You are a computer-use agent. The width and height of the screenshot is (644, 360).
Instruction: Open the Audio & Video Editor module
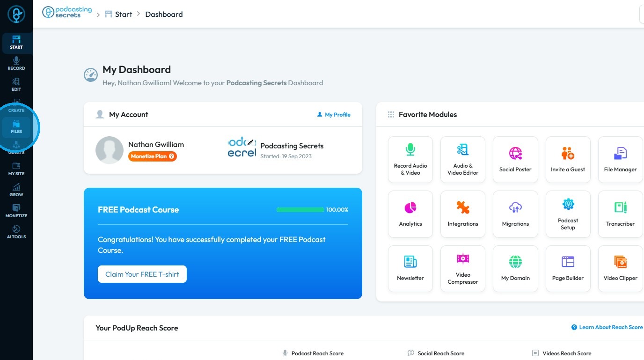point(463,160)
